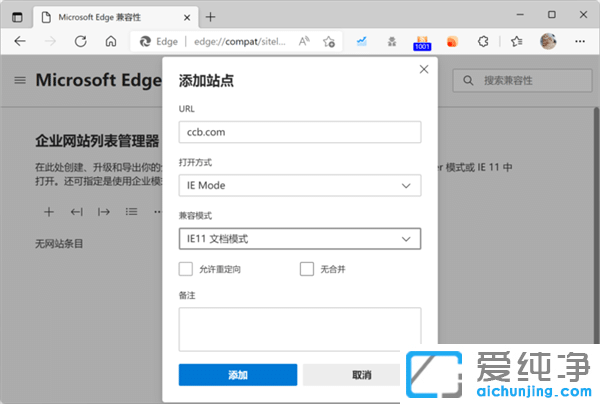Click the orange extension icon
Viewport: 600px width, 404px height.
point(452,41)
